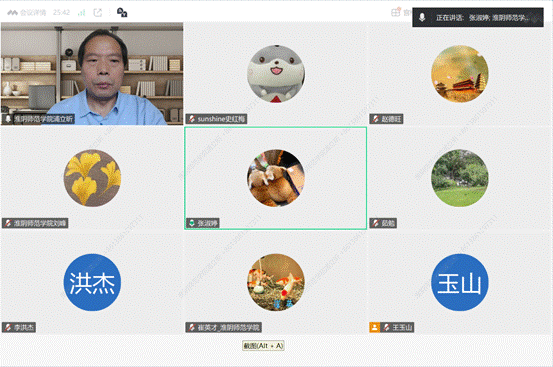Select the golden pagoda avatar
The height and width of the screenshot is (367, 553).
(460, 74)
